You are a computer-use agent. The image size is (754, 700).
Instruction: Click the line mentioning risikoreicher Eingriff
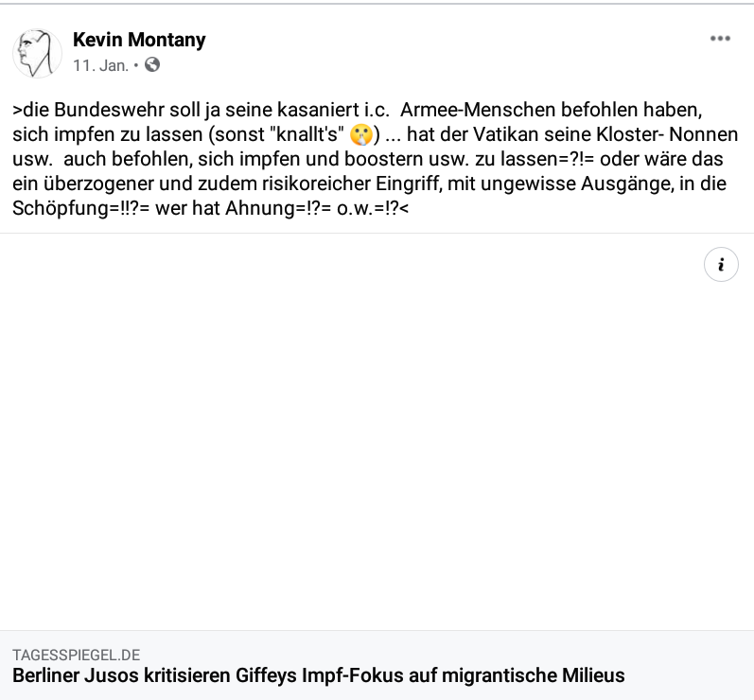(x=369, y=184)
